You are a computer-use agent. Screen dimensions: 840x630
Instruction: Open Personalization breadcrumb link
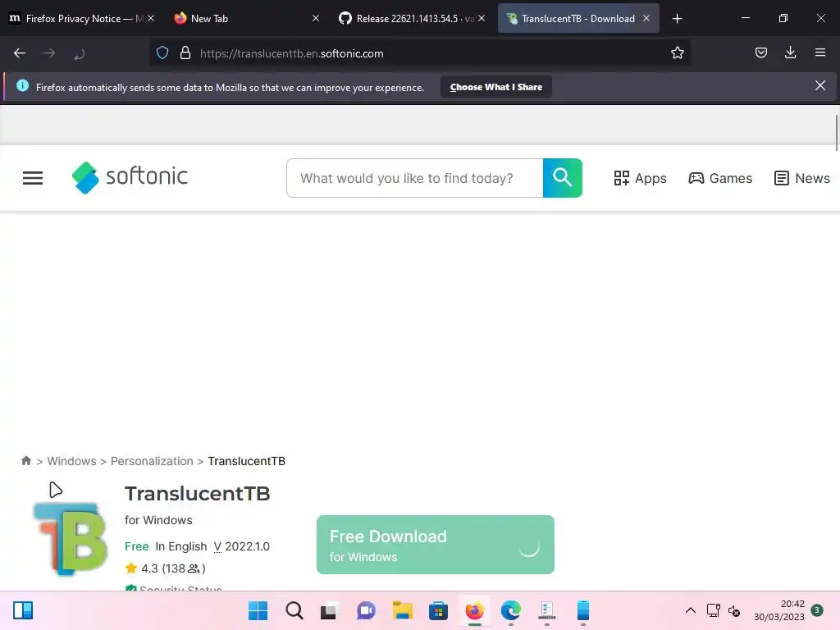point(152,461)
